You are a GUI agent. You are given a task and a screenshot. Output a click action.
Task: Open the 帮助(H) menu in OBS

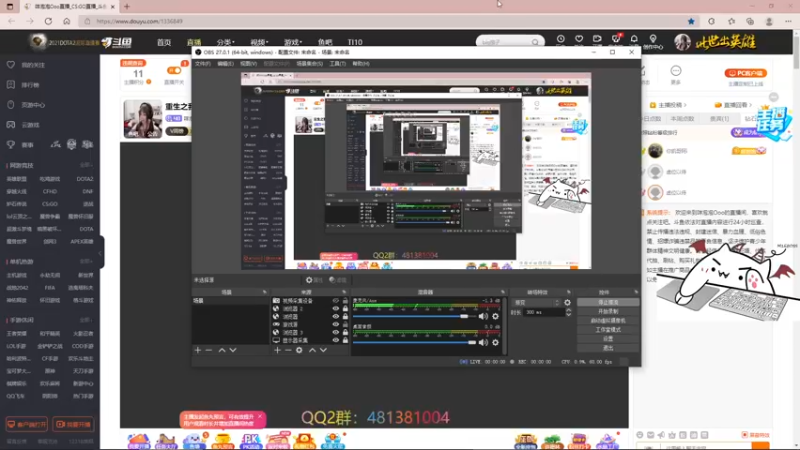(x=361, y=64)
